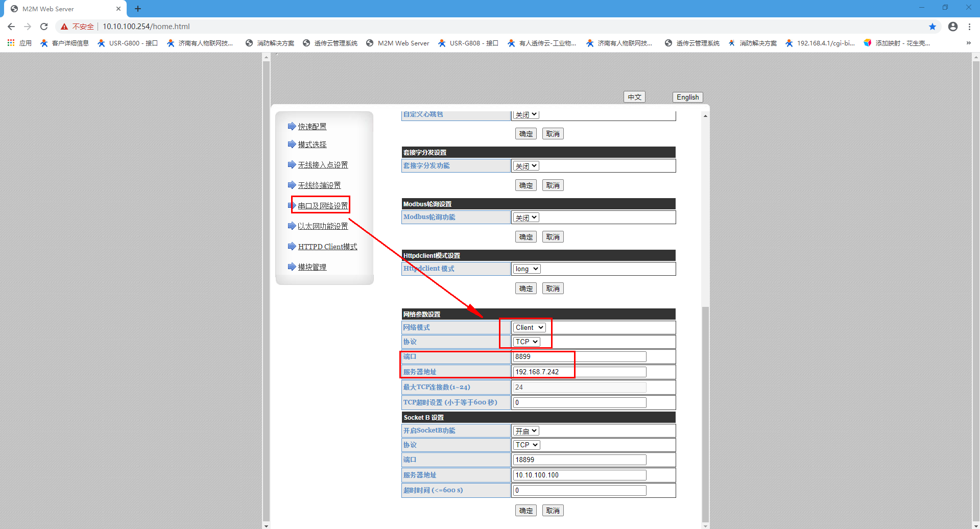Image resolution: width=980 pixels, height=529 pixels.
Task: Open the 串口及网络设置 sidebar menu item
Action: (x=323, y=206)
